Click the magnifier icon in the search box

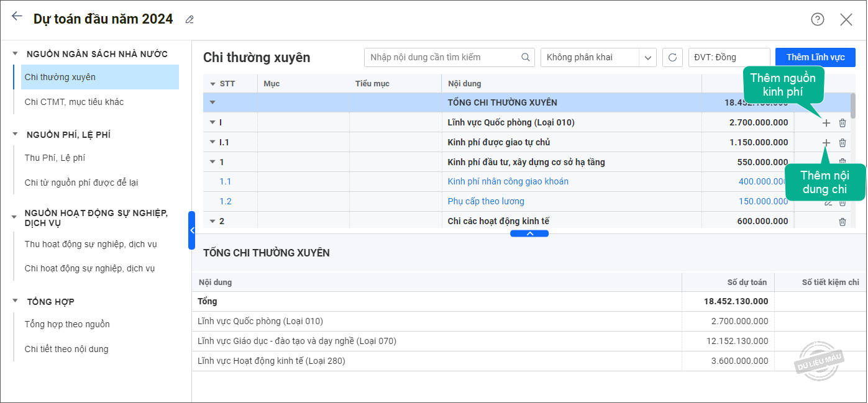click(x=526, y=58)
